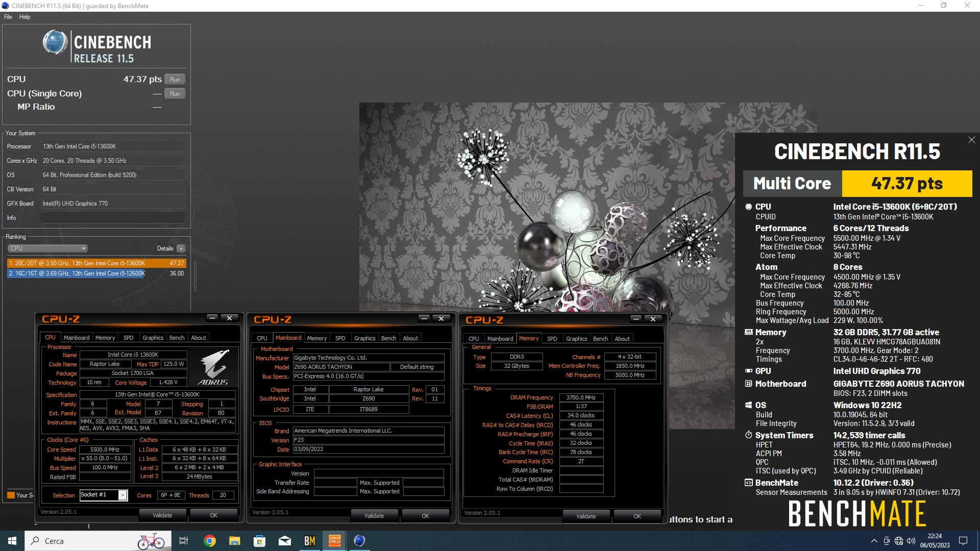Run the CPU multi-core benchmark

(175, 80)
